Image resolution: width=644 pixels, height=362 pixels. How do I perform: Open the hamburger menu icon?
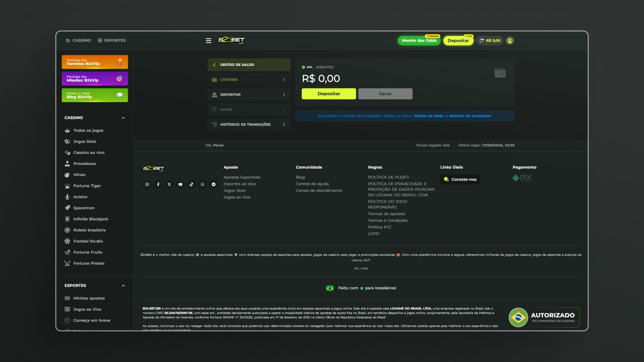pyautogui.click(x=208, y=41)
